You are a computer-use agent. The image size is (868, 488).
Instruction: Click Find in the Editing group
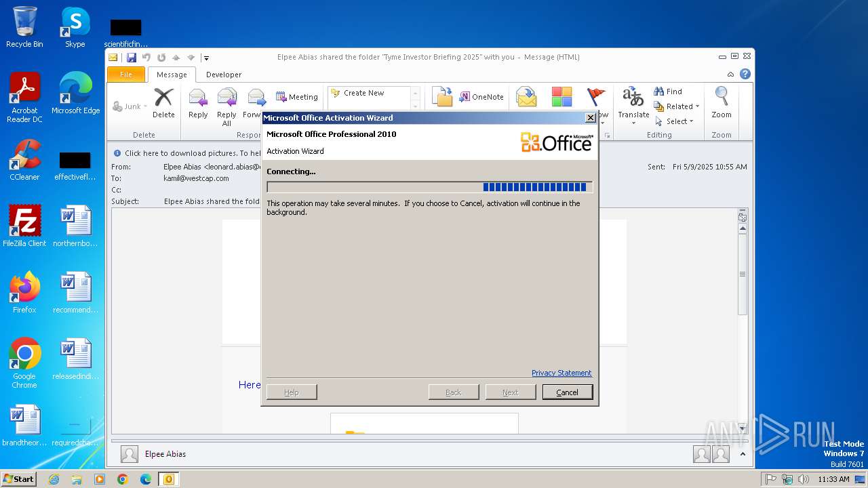(668, 91)
